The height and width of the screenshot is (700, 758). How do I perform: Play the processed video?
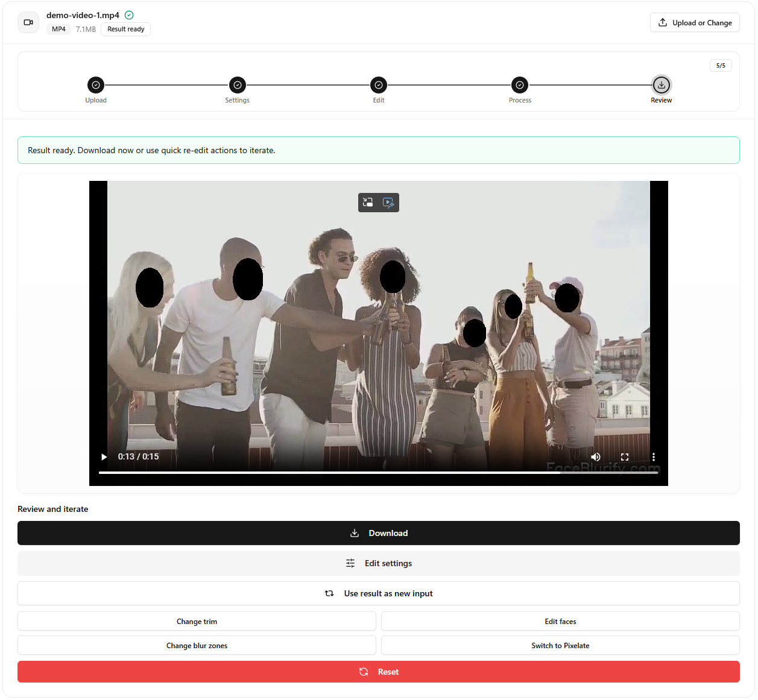pos(104,457)
